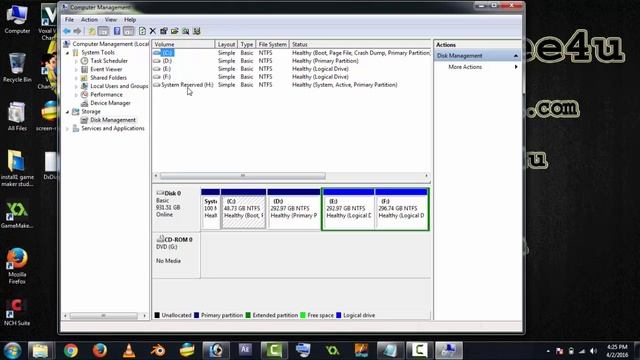Click the Type column header
This screenshot has height=360, width=640.
pyautogui.click(x=247, y=44)
